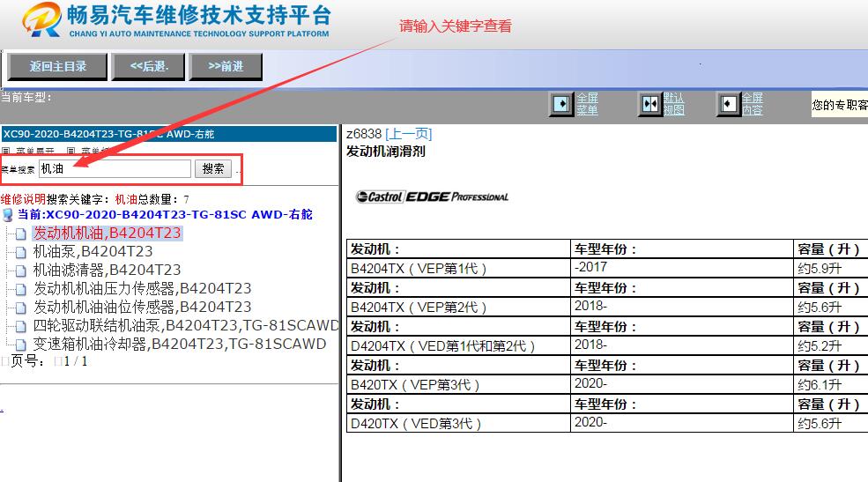868x482 pixels.
Task: Click the page icon next to 变速箱机油冷却器
Action: (20, 345)
